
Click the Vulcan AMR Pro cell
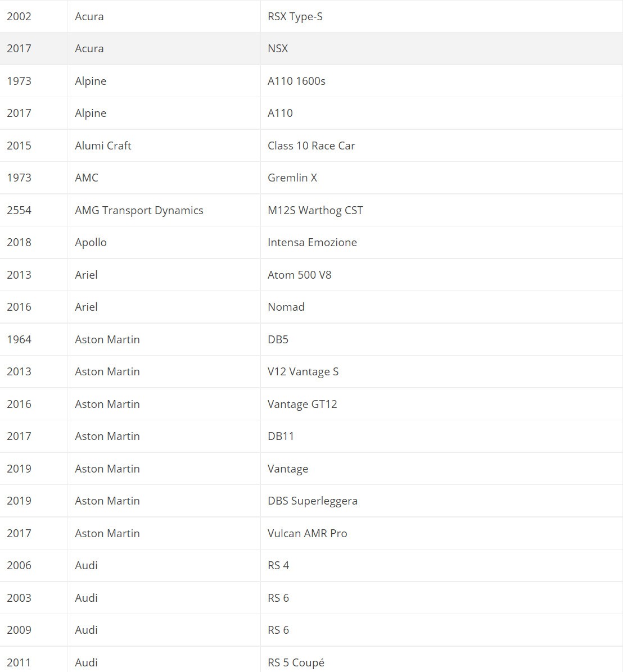[x=307, y=533]
